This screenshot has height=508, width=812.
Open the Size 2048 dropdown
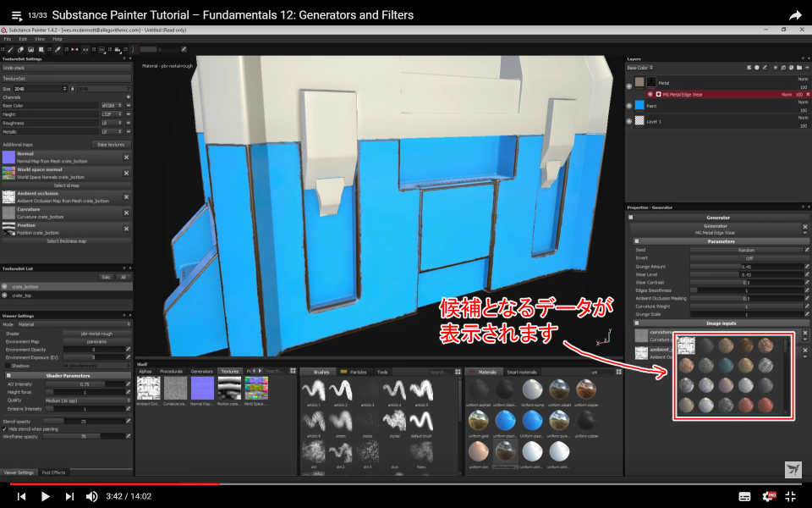coord(41,89)
